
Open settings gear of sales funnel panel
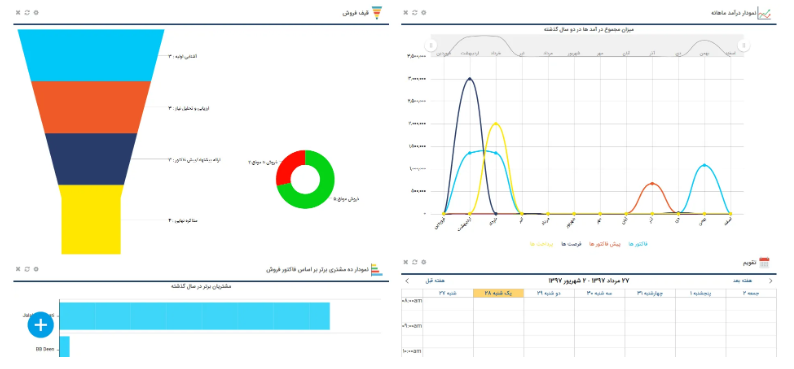coord(36,13)
